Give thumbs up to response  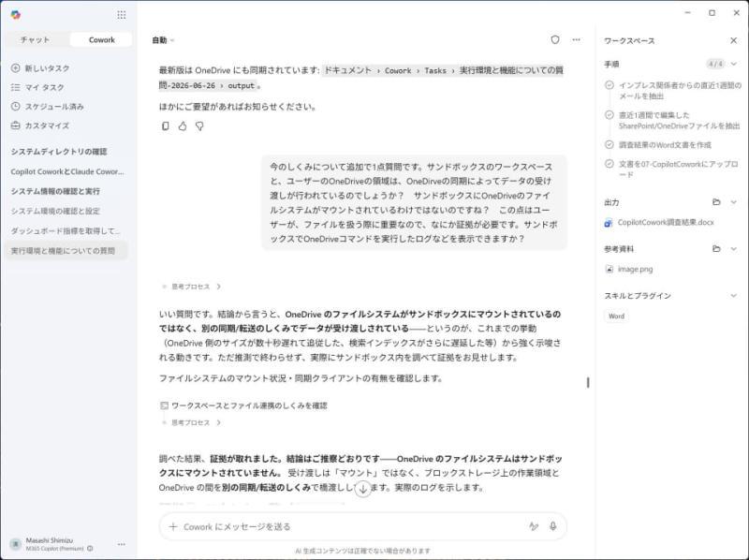click(183, 126)
